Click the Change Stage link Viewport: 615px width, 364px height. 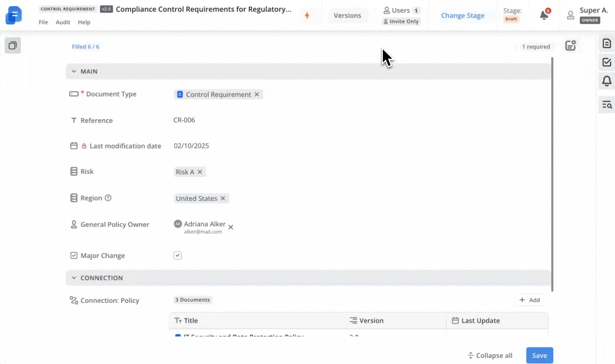click(462, 16)
